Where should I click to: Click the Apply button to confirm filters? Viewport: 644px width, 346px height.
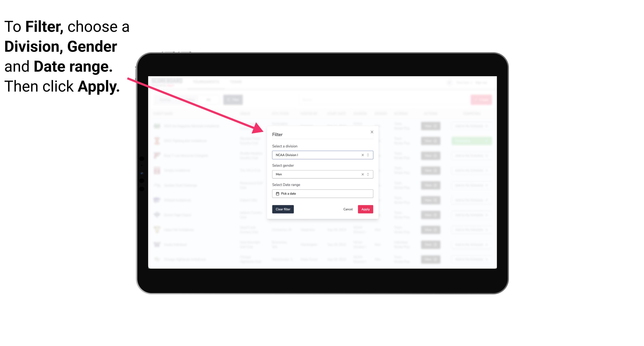(x=365, y=209)
